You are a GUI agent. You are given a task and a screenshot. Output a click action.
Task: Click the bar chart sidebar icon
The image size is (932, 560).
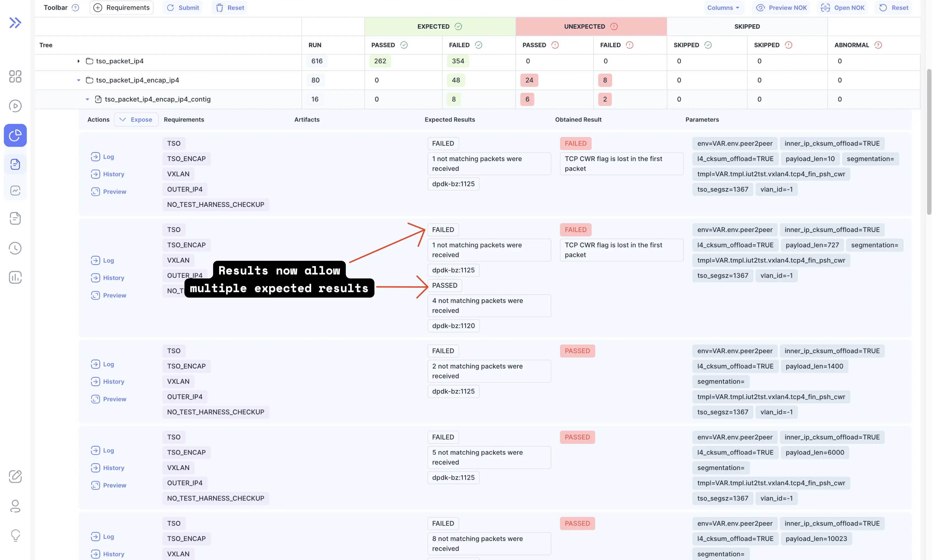pyautogui.click(x=15, y=277)
